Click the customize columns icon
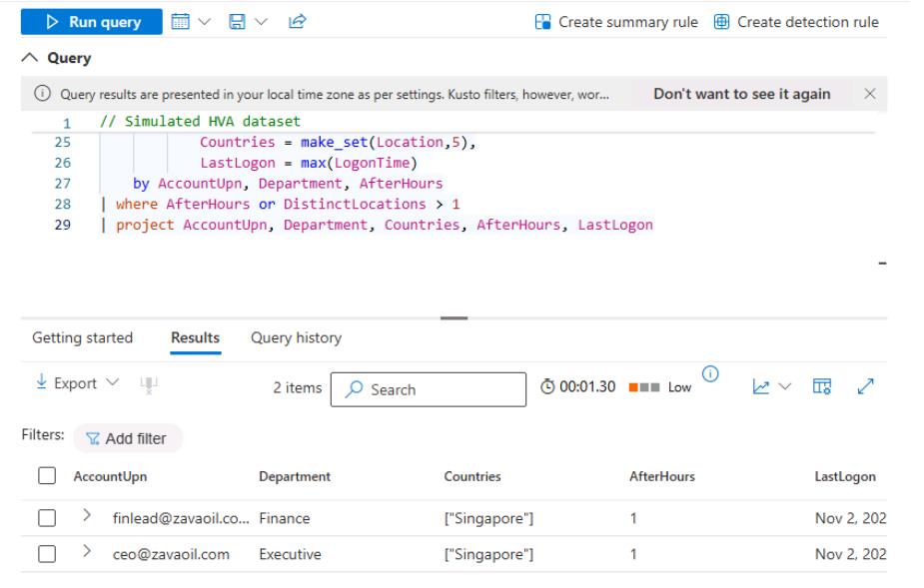924x588 pixels. tap(820, 384)
